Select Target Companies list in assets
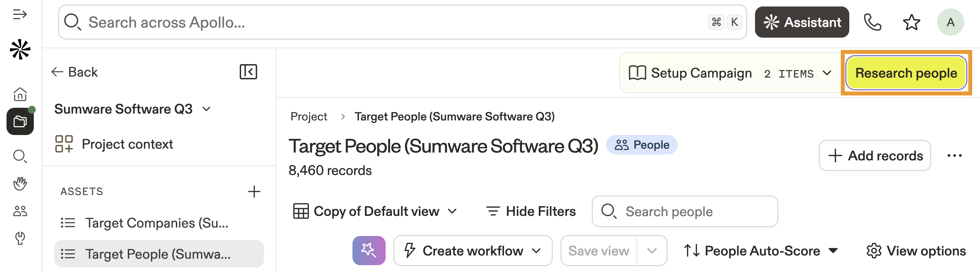980x272 pixels. click(x=156, y=223)
